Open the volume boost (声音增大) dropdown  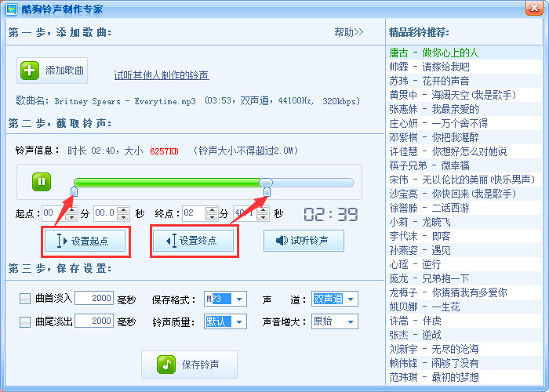(x=349, y=321)
